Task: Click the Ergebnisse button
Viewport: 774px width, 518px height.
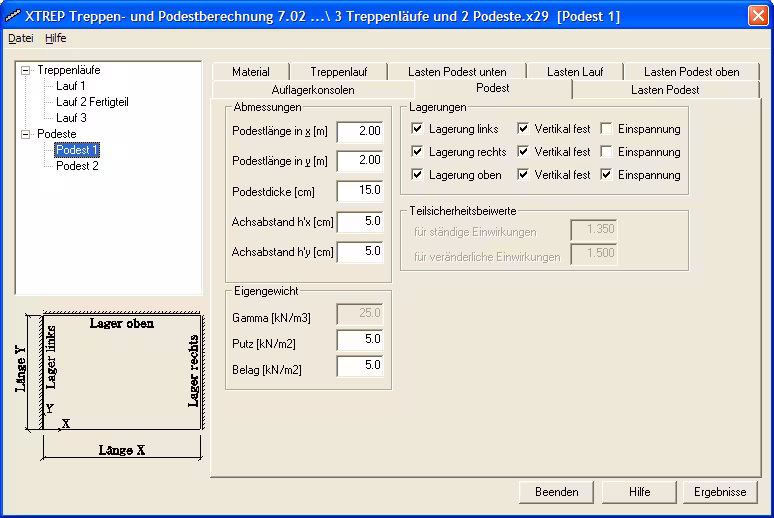Action: tap(720, 492)
